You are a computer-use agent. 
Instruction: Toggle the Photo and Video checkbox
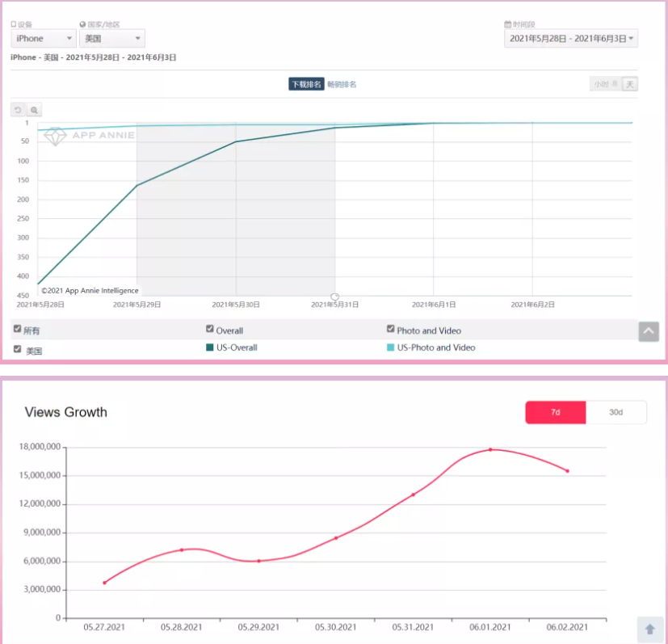coord(391,330)
